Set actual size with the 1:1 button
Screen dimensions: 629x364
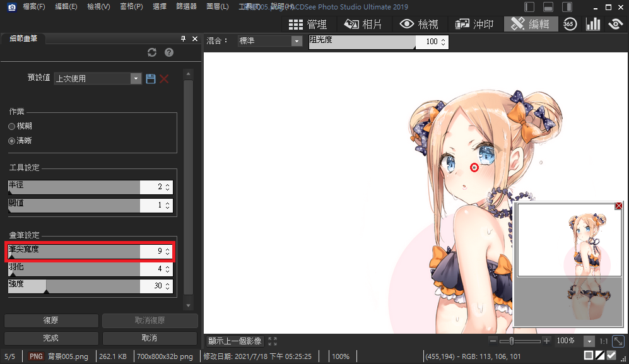[604, 341]
